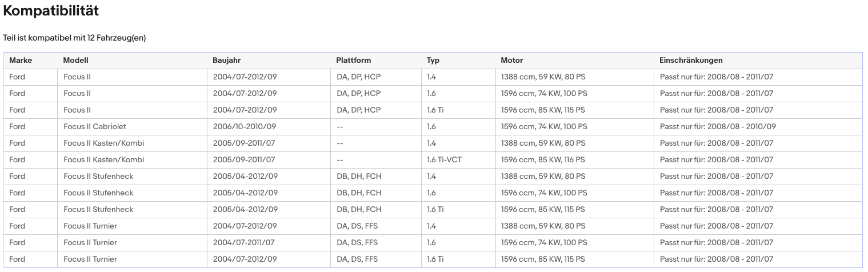Click the Cabriolet row's 1596 ccm motor cell
868x272 pixels.
543,126
